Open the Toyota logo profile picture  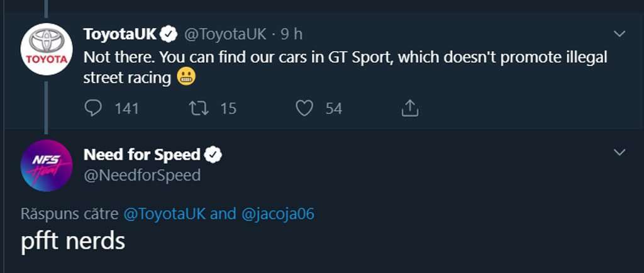coord(47,49)
